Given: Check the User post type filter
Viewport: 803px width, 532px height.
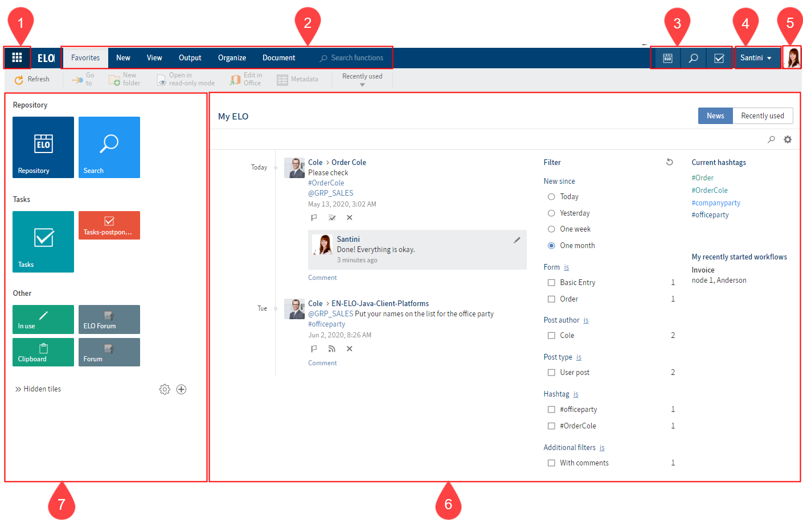Looking at the screenshot, I should (x=551, y=373).
